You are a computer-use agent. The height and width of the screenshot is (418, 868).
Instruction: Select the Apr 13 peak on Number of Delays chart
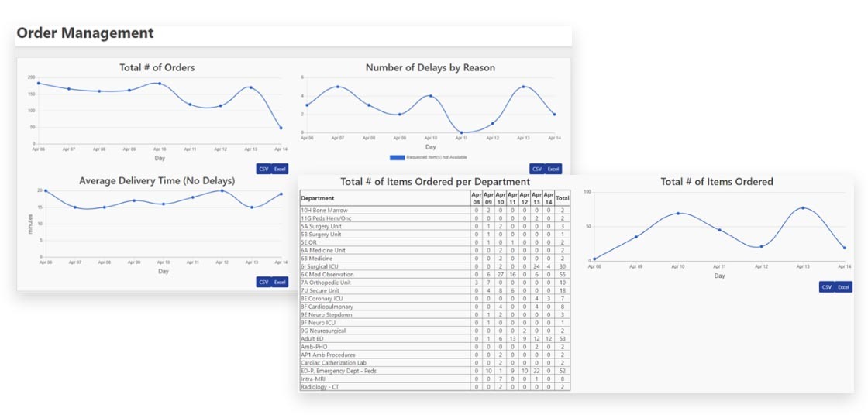tap(523, 87)
